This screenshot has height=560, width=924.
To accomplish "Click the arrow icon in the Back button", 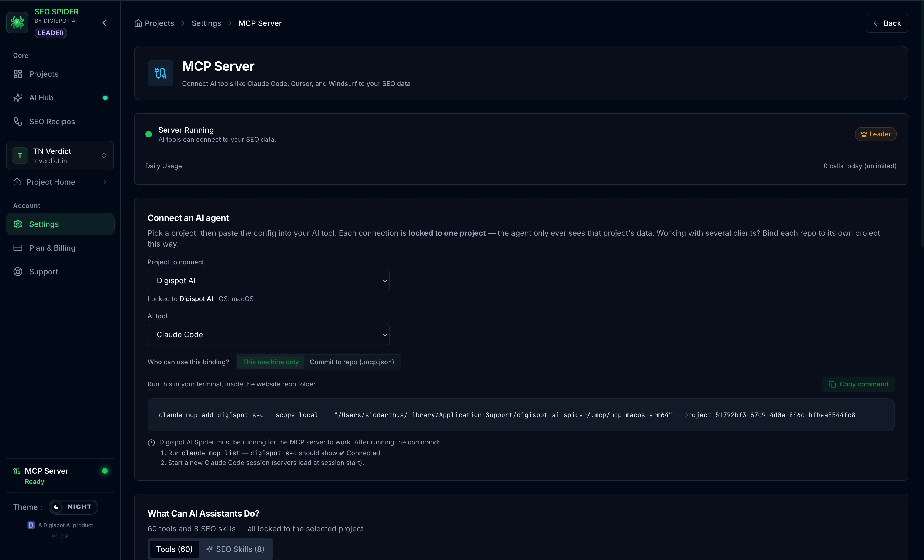I will tap(876, 23).
